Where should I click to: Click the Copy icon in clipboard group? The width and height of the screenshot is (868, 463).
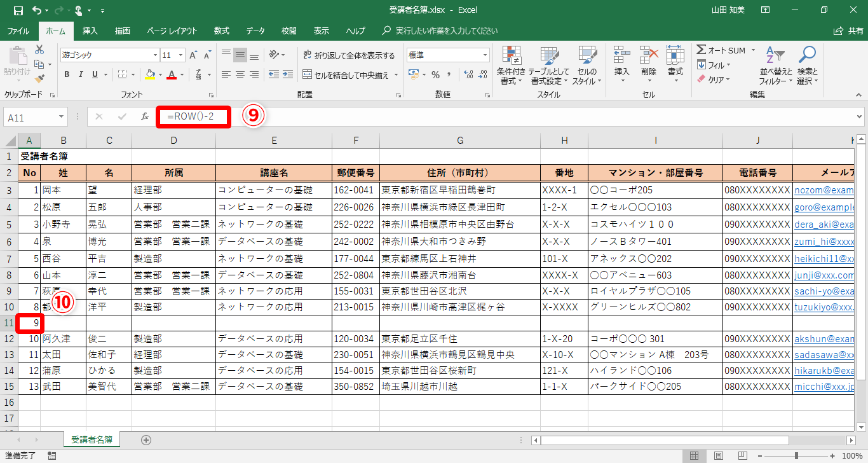coord(39,64)
